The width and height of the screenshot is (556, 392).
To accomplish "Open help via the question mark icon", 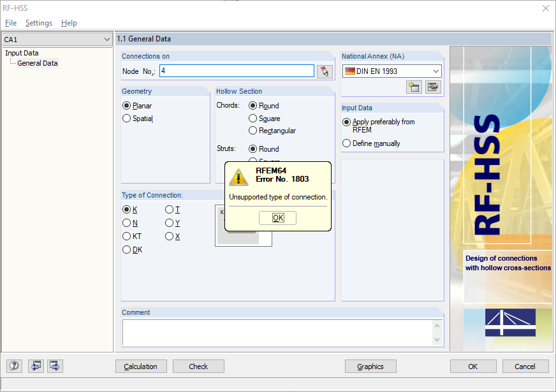I will coord(13,366).
